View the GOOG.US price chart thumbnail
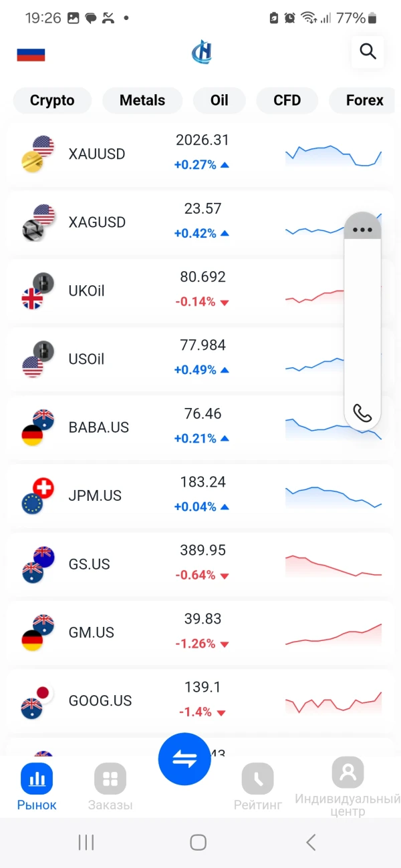The height and width of the screenshot is (868, 401). coord(333,701)
